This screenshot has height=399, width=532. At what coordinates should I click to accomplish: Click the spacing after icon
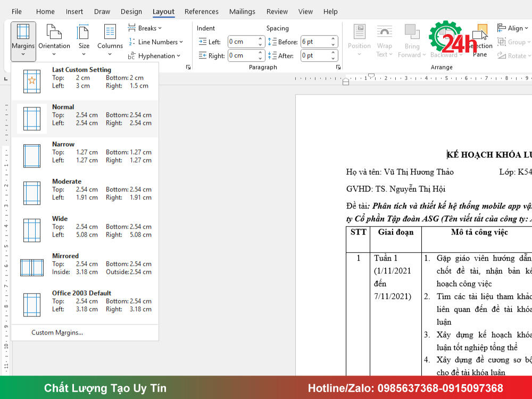click(272, 55)
